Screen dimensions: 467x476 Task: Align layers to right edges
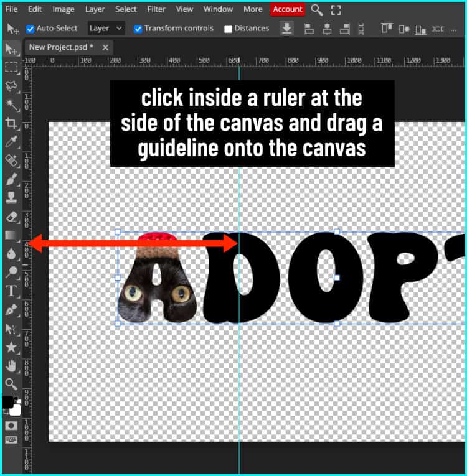[x=345, y=29]
